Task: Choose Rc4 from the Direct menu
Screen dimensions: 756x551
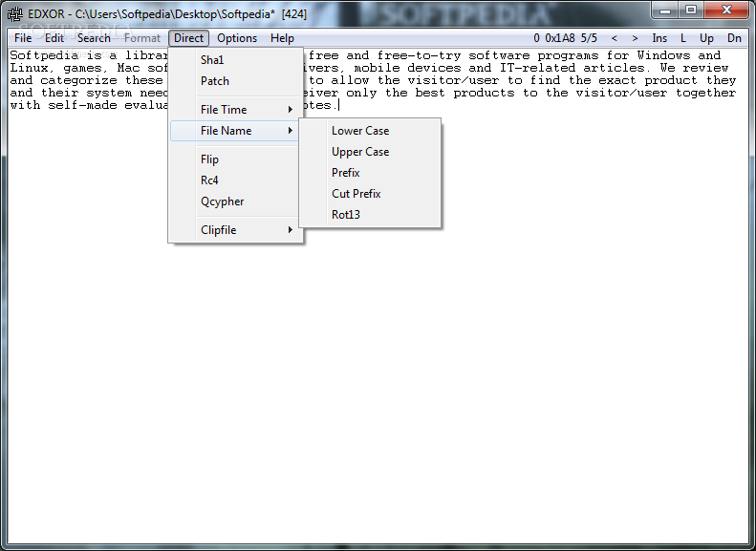Action: (x=236, y=180)
